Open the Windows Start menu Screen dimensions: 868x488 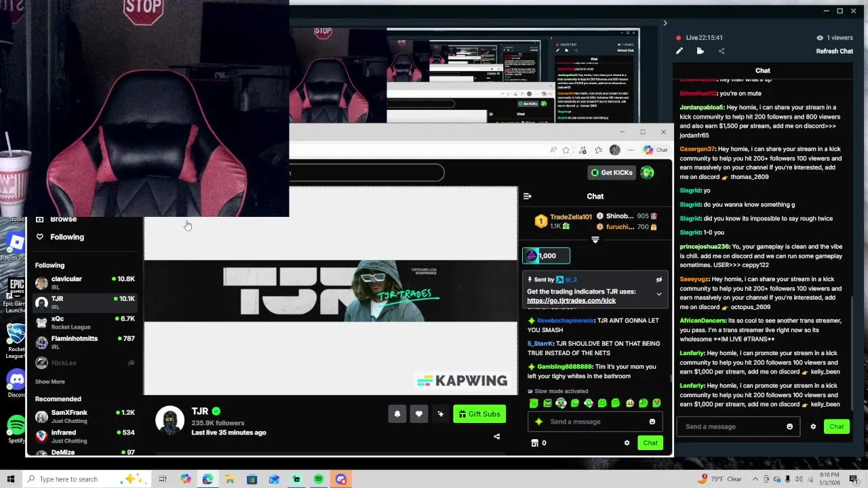pos(11,479)
